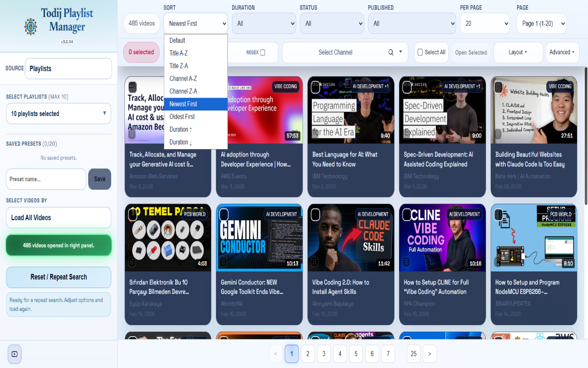588x368 pixels.
Task: Choose Duration ↓ sort option
Action: [196, 142]
